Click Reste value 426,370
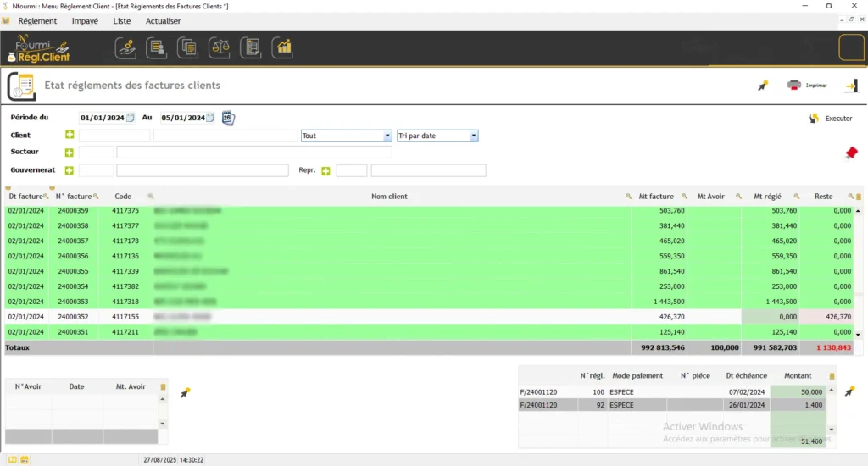The width and height of the screenshot is (868, 466). [838, 317]
